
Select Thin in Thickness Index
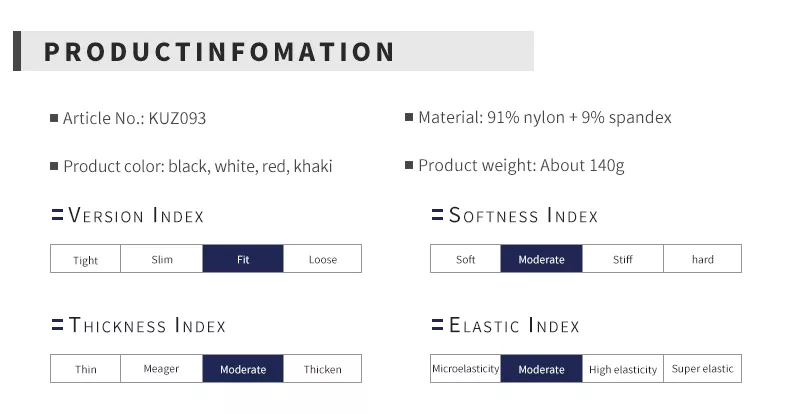pos(86,369)
